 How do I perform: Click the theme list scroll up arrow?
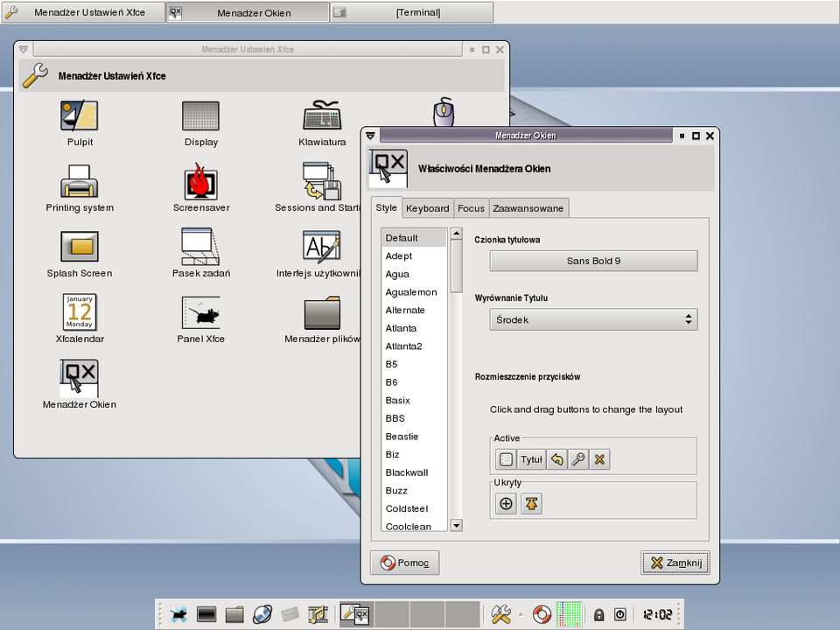pyautogui.click(x=457, y=233)
